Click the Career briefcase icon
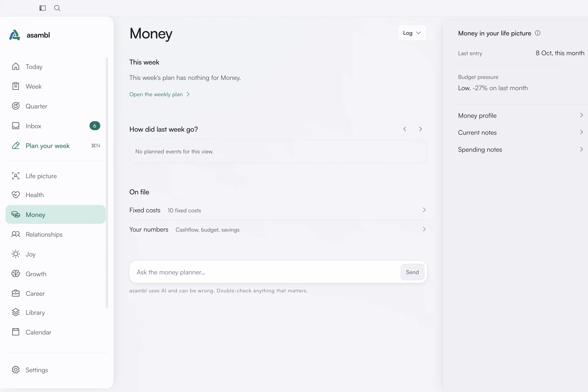The height and width of the screenshot is (392, 588). (16, 293)
